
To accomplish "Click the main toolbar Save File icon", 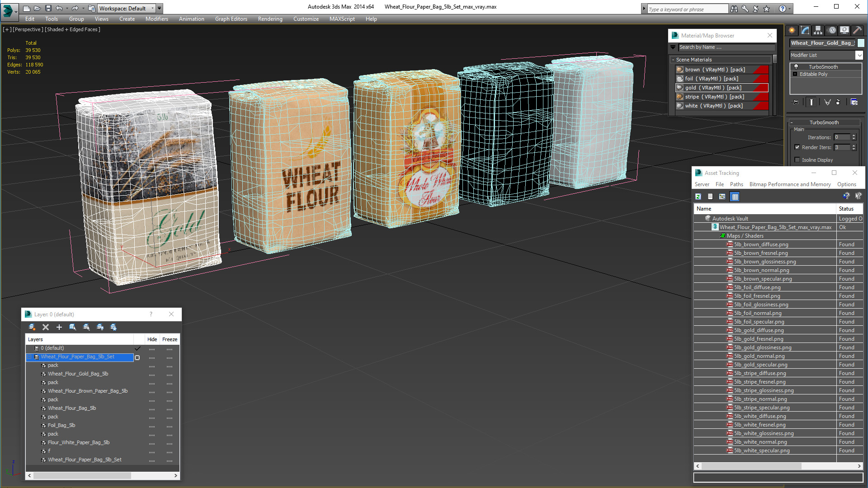I will (x=48, y=8).
